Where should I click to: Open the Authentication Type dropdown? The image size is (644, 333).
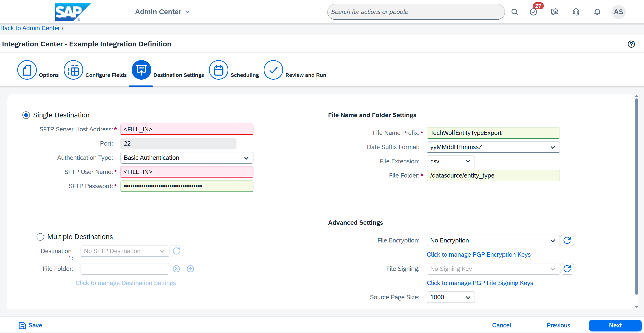187,158
